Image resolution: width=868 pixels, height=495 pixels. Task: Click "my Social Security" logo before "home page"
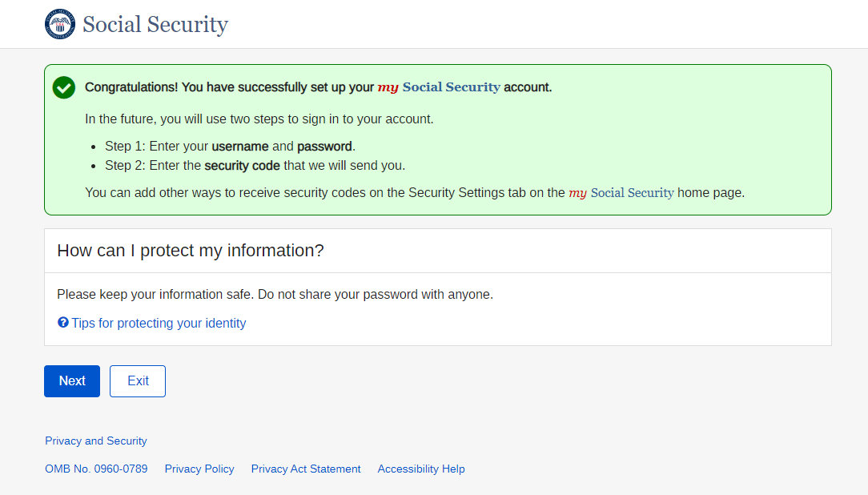click(621, 193)
